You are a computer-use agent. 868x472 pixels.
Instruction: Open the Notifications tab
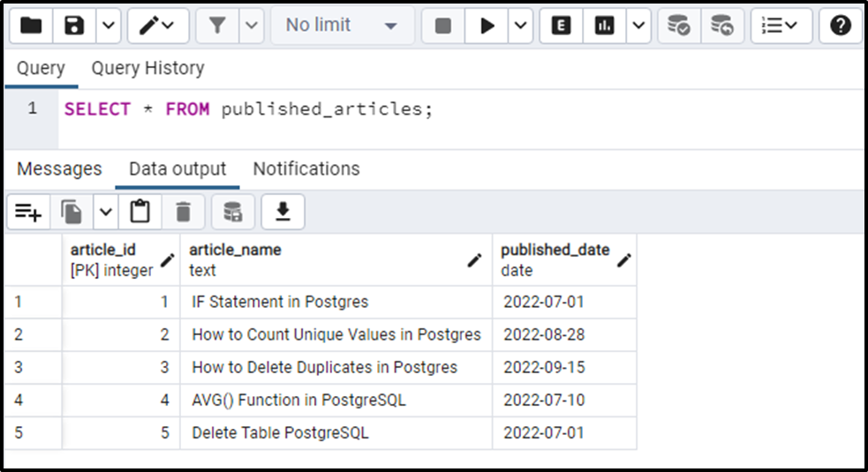(x=306, y=169)
